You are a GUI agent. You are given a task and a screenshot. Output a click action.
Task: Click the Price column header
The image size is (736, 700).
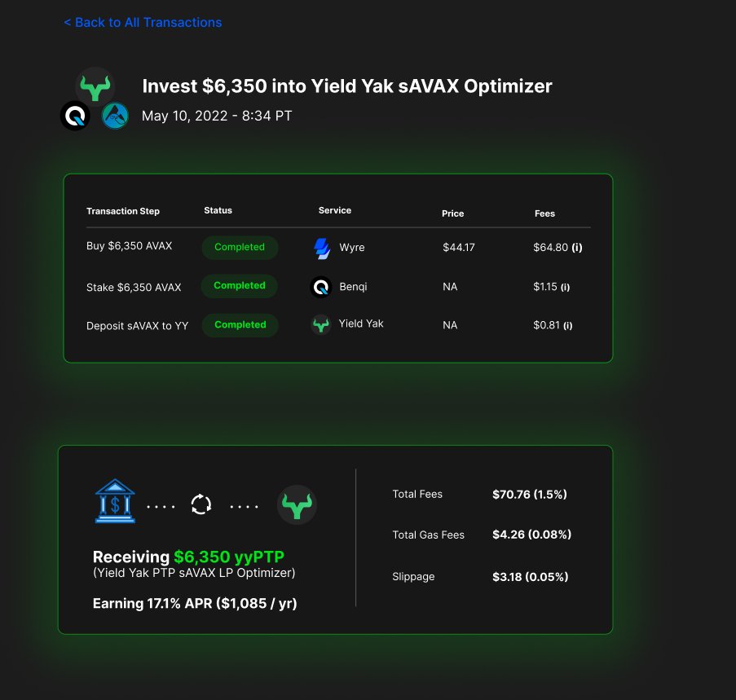tap(452, 214)
